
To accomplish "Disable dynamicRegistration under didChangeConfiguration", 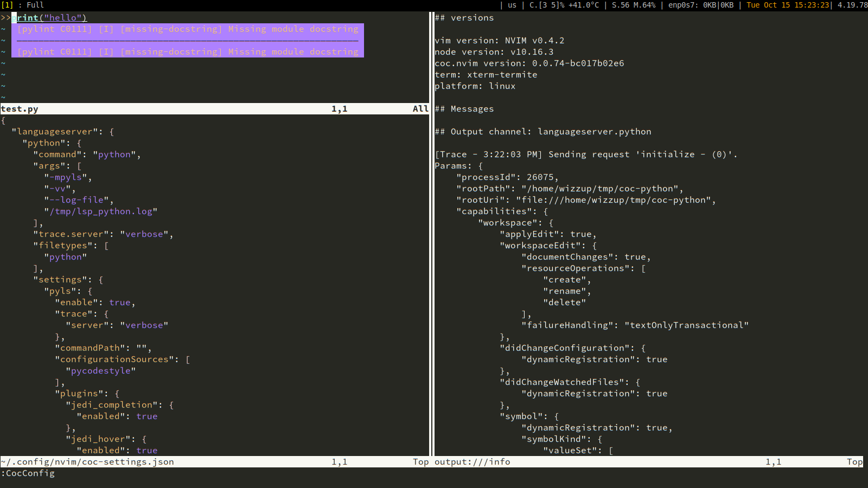I will 656,359.
